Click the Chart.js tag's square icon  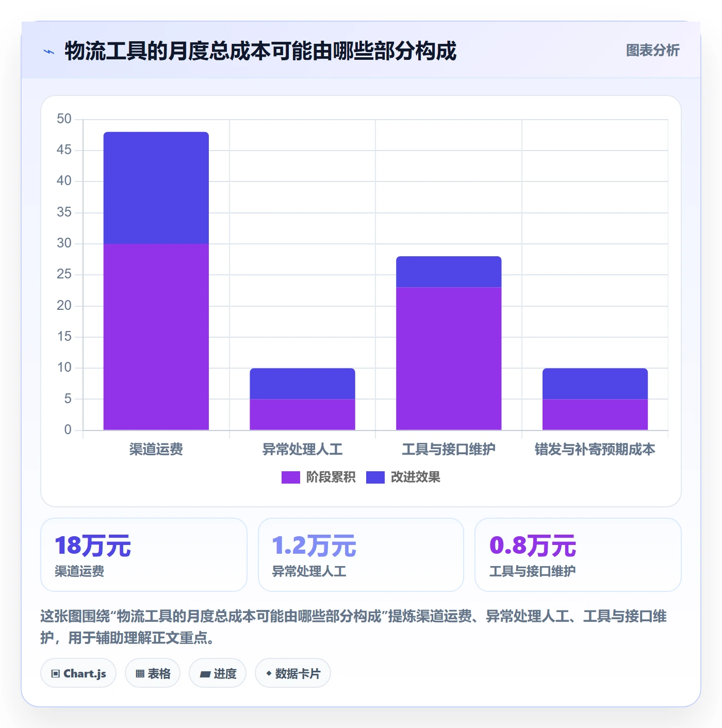(x=56, y=674)
